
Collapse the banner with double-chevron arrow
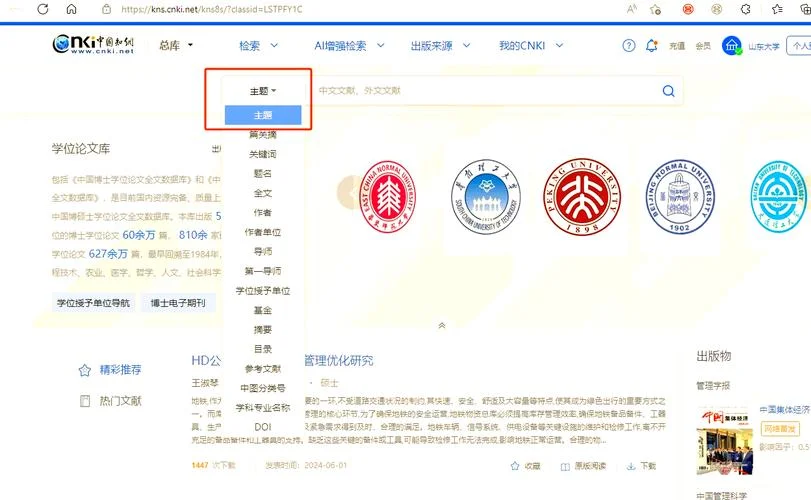pyautogui.click(x=442, y=325)
